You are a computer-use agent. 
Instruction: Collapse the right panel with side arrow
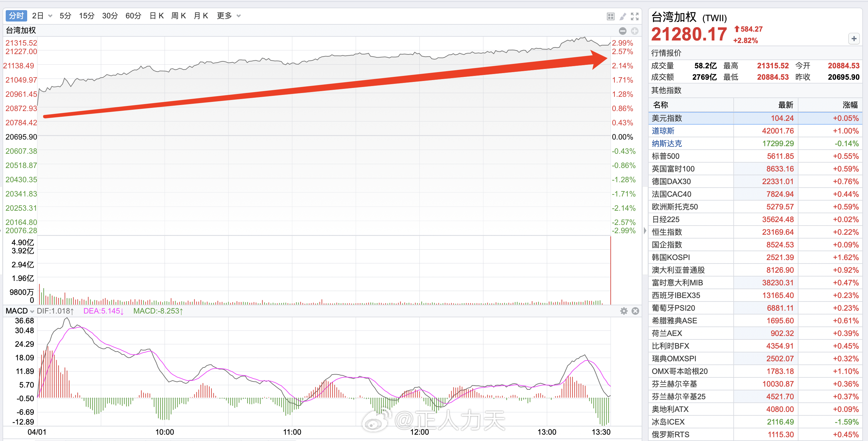(x=645, y=231)
